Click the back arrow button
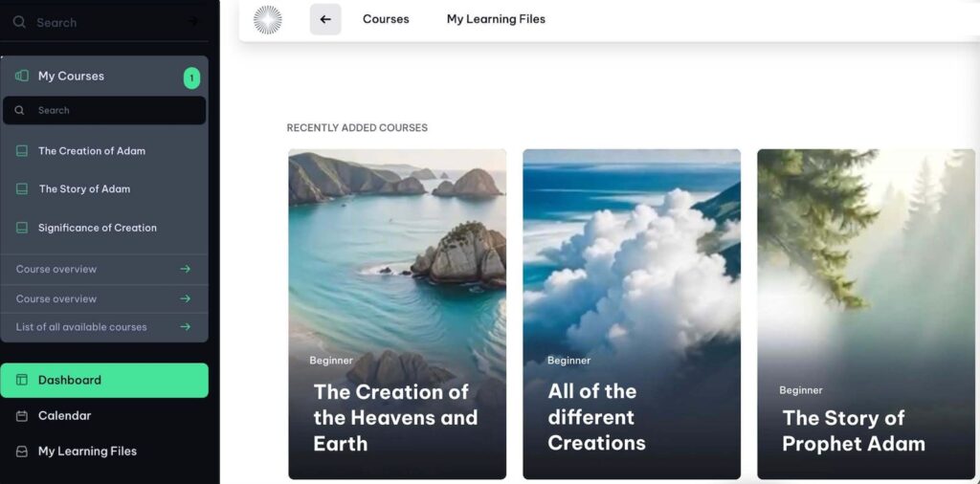 point(325,19)
